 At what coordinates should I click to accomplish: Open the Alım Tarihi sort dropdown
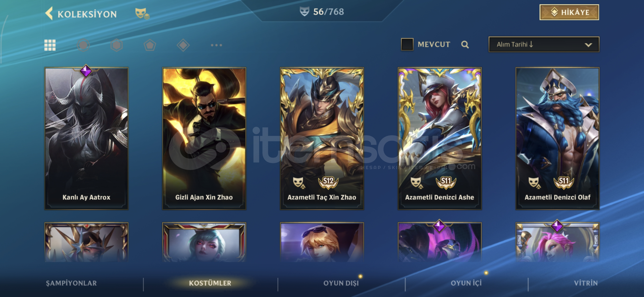(544, 44)
